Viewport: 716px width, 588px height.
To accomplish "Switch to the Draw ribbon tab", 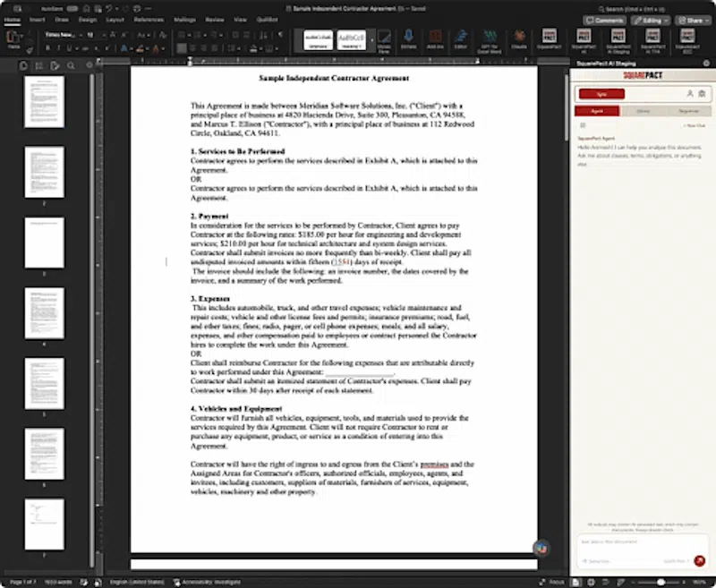I will (62, 20).
